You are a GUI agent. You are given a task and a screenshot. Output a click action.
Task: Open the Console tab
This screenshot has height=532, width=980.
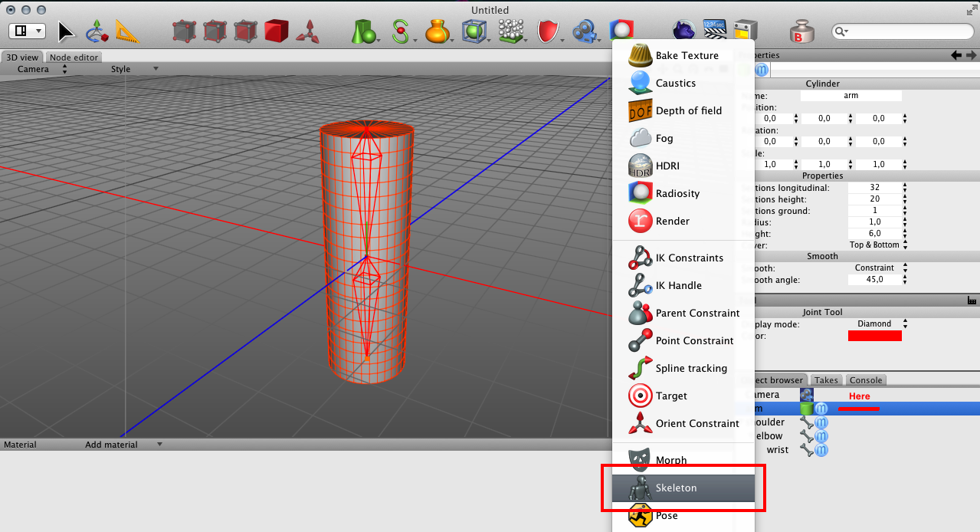pyautogui.click(x=866, y=380)
